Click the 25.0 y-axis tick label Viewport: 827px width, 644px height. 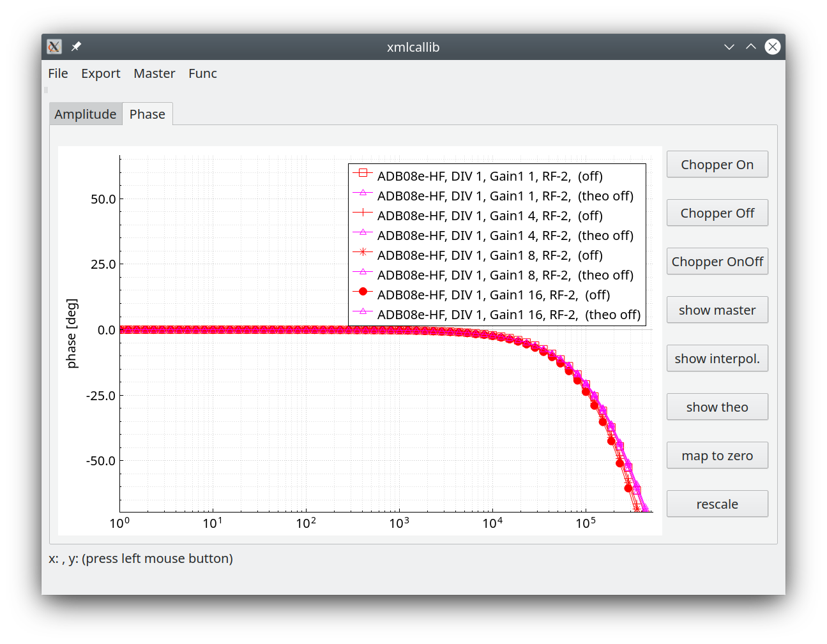[x=103, y=264]
